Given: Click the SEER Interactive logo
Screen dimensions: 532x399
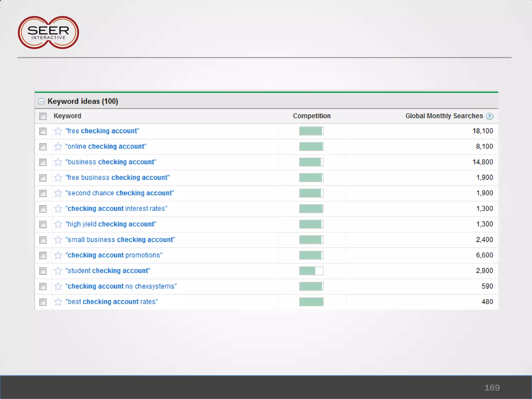Looking at the screenshot, I should coord(48,33).
